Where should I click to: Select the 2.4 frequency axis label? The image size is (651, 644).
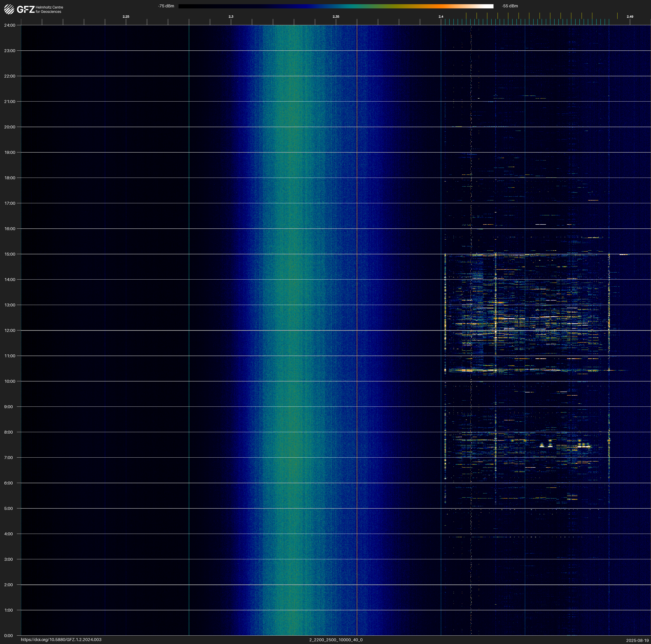441,17
